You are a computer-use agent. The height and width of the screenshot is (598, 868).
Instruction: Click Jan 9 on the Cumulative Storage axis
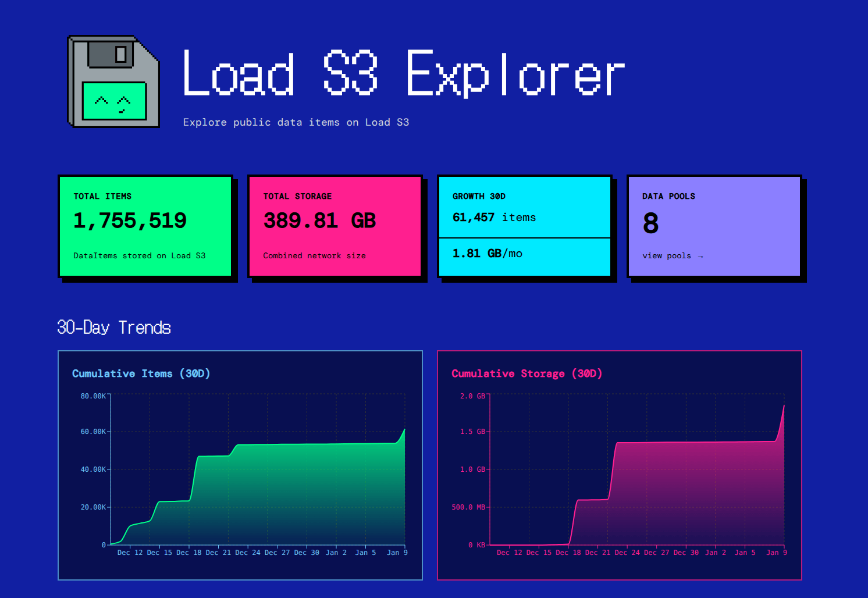pos(776,553)
